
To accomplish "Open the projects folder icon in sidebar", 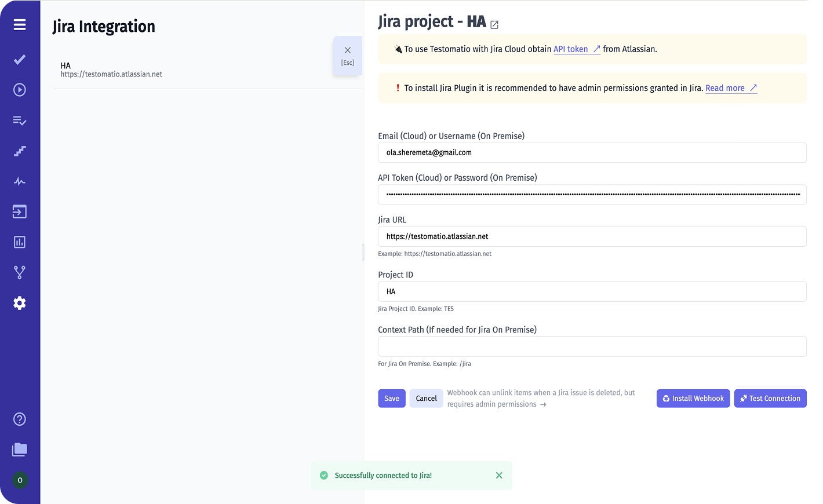I will [x=20, y=450].
